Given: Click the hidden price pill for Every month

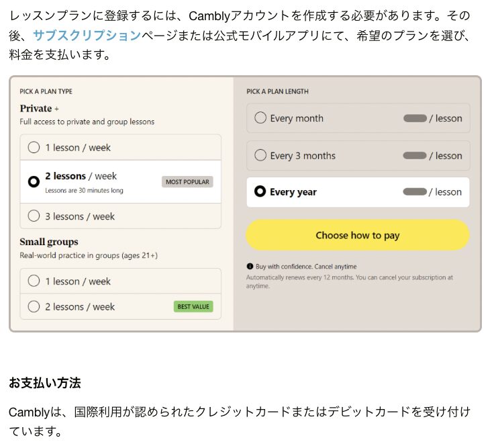Looking at the screenshot, I should (415, 118).
